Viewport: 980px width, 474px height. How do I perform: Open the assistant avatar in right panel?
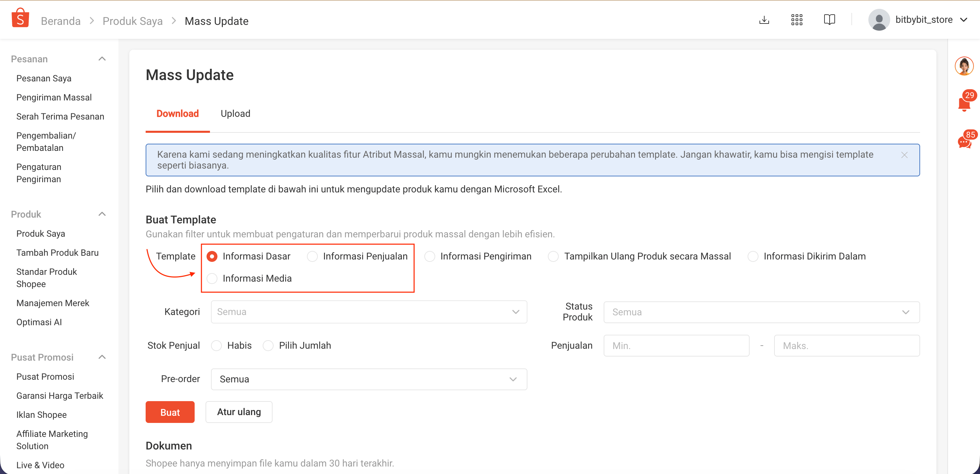pyautogui.click(x=964, y=66)
